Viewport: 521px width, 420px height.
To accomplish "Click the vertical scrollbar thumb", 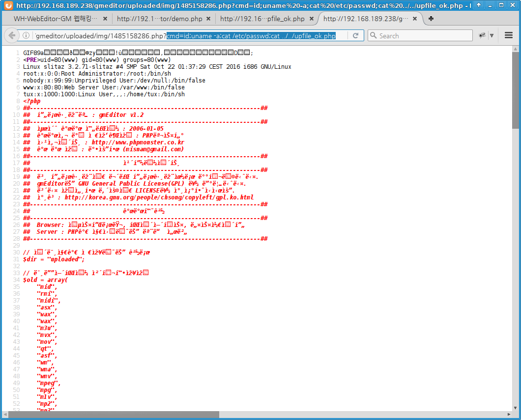I will 516,90.
